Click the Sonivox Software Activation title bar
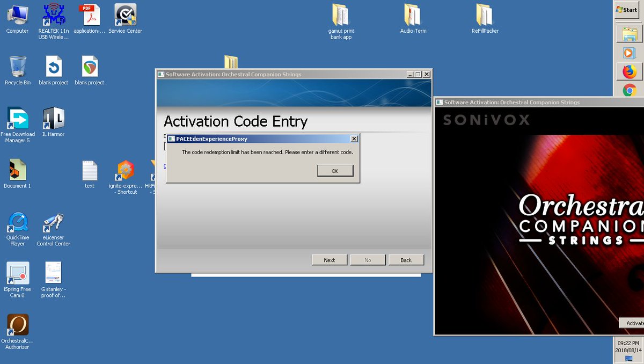 pos(539,102)
